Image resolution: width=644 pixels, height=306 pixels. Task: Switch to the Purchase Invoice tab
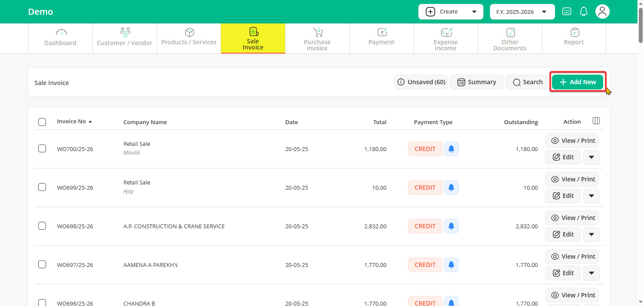pyautogui.click(x=317, y=39)
